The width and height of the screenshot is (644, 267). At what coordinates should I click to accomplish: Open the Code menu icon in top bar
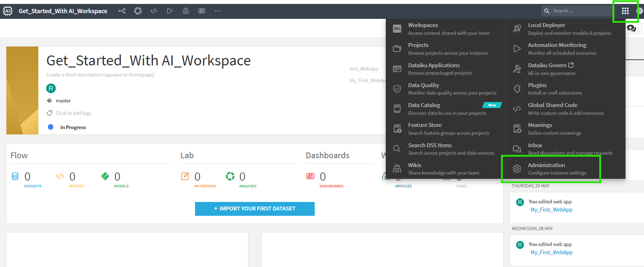point(154,11)
